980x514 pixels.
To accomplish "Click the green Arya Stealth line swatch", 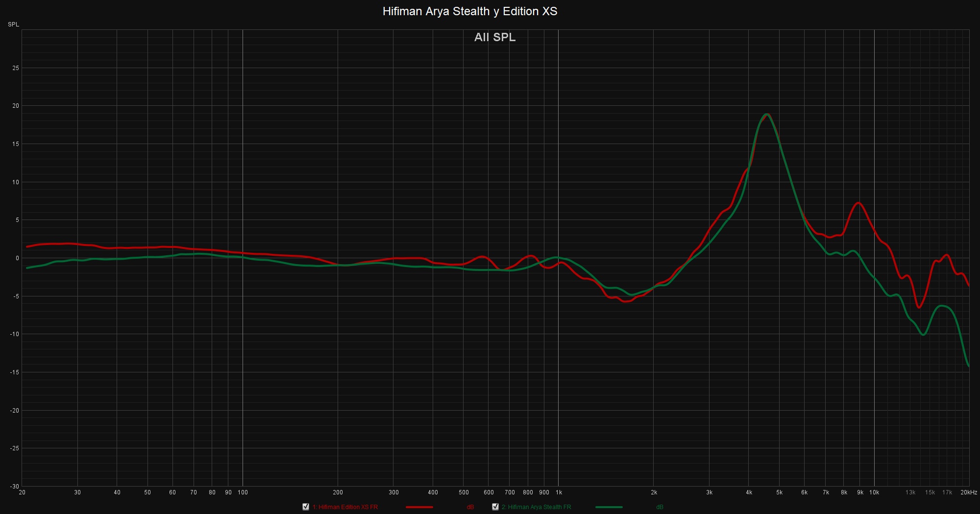I will [609, 507].
